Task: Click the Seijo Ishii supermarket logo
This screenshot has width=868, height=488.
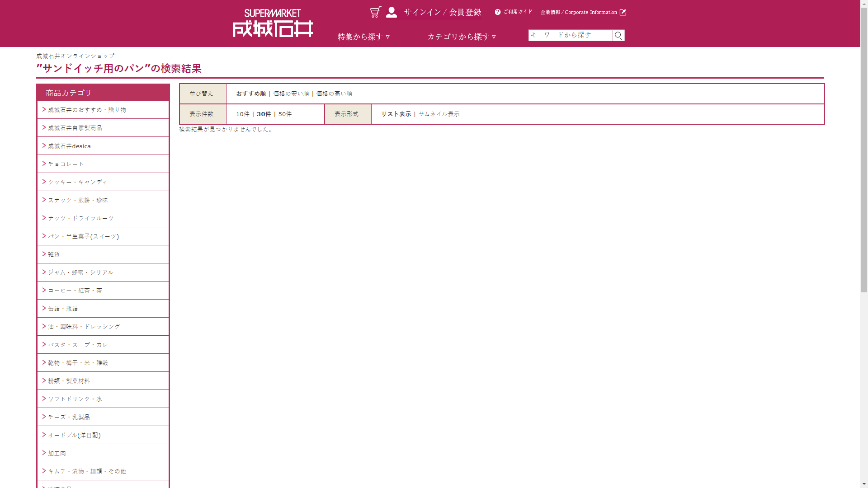Action: click(x=273, y=23)
